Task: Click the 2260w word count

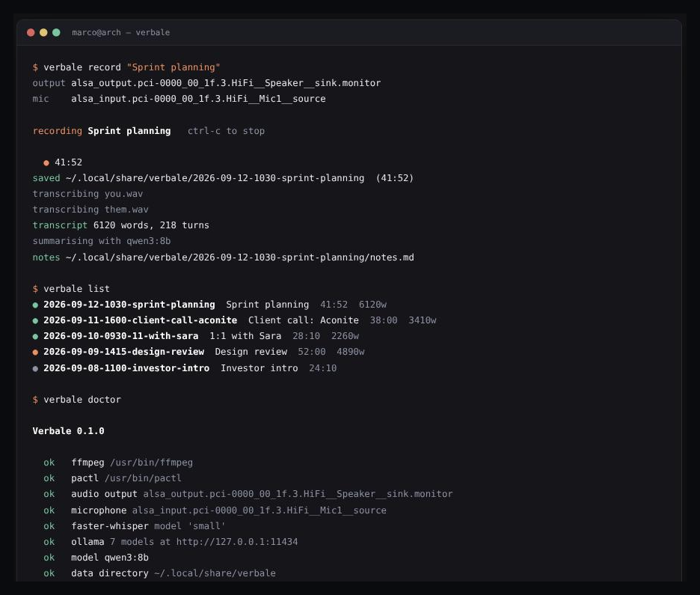Action: click(345, 336)
